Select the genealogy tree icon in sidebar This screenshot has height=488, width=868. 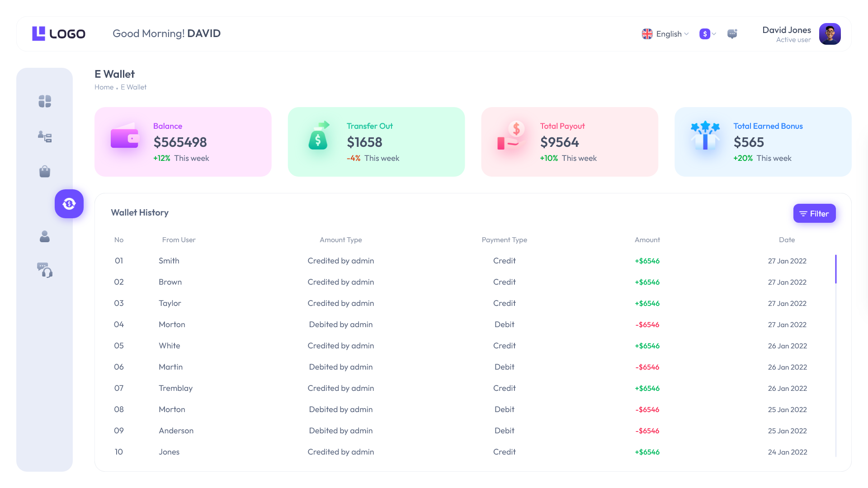point(44,137)
